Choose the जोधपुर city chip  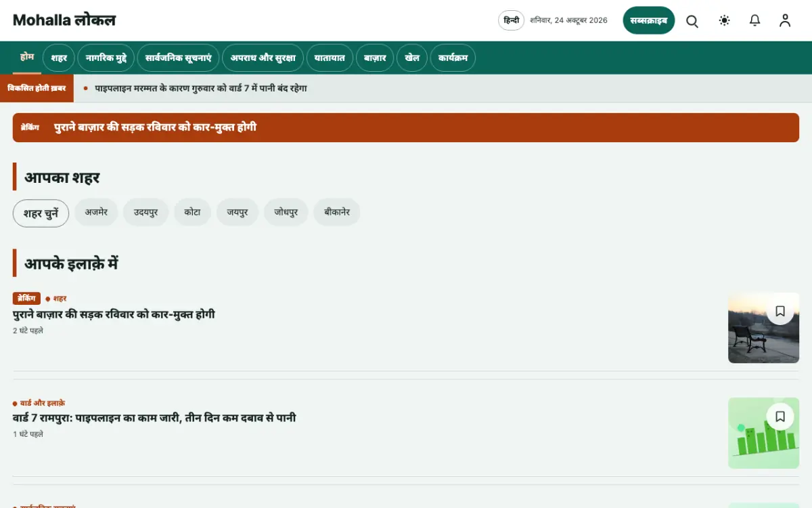coord(286,212)
